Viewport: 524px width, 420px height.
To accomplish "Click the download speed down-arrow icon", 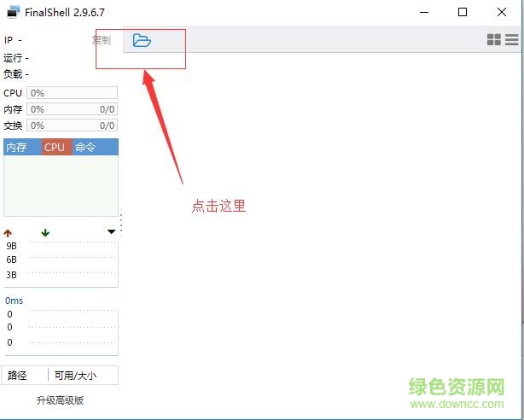I will 45,232.
